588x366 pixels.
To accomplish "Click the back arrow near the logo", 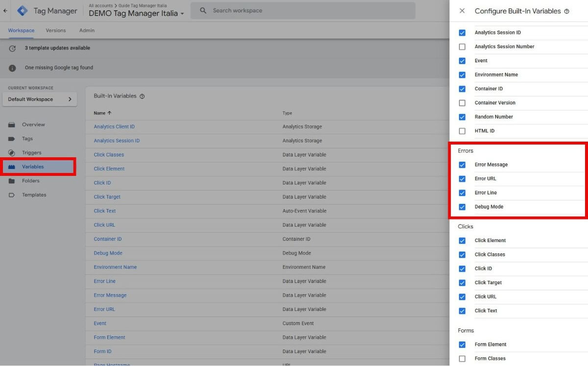I will pyautogui.click(x=5, y=10).
